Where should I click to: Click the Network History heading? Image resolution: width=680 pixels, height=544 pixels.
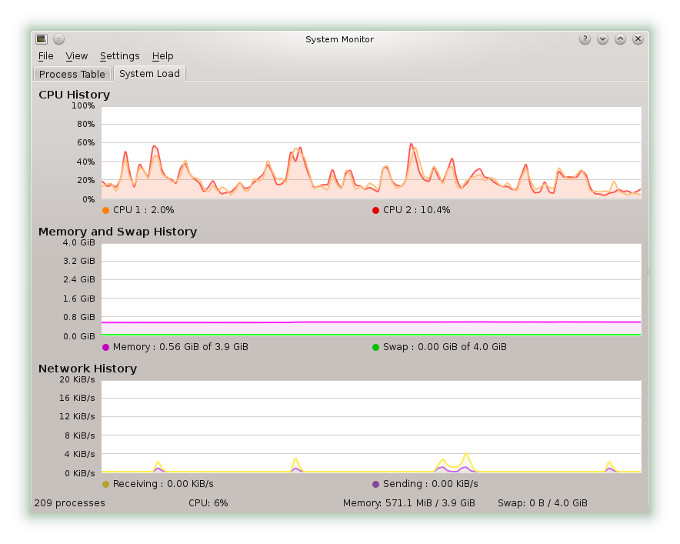pyautogui.click(x=88, y=368)
